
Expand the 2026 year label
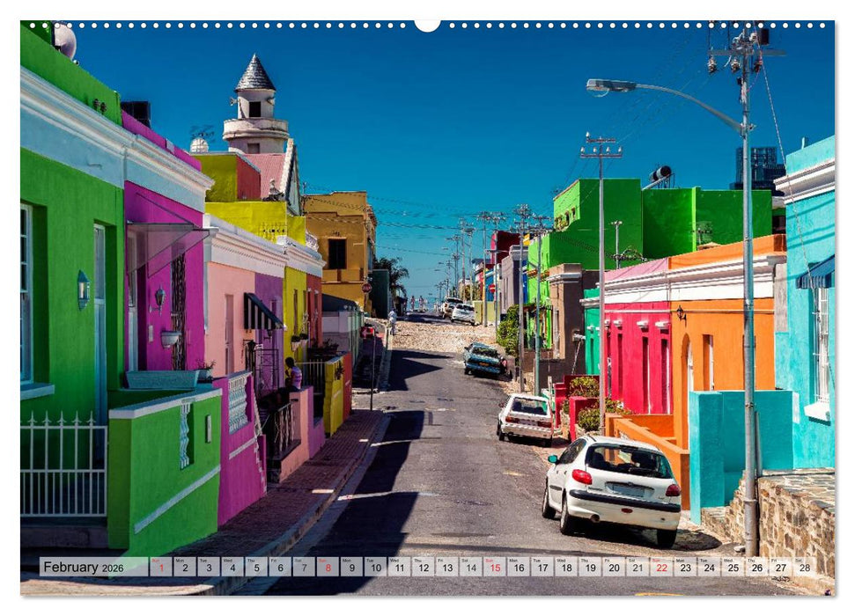click(x=114, y=566)
